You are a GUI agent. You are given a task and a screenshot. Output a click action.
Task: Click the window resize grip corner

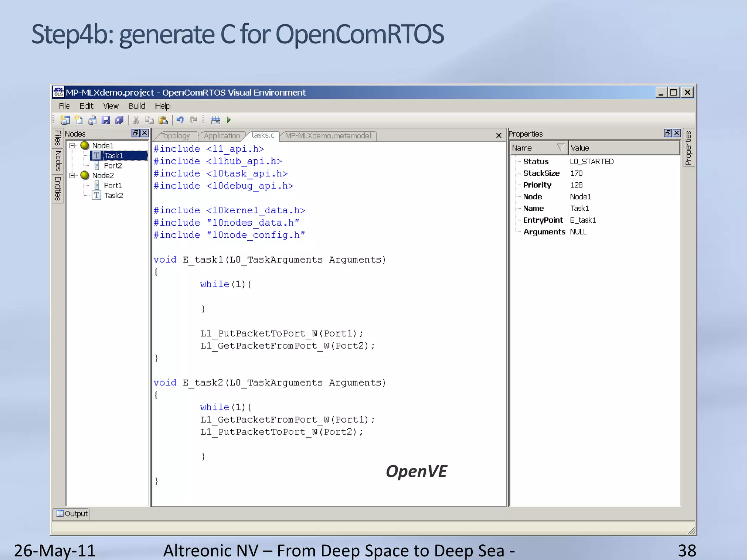tap(691, 531)
